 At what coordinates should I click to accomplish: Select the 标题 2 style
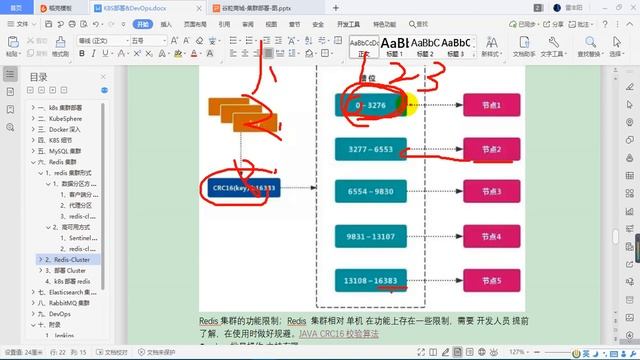[425, 47]
